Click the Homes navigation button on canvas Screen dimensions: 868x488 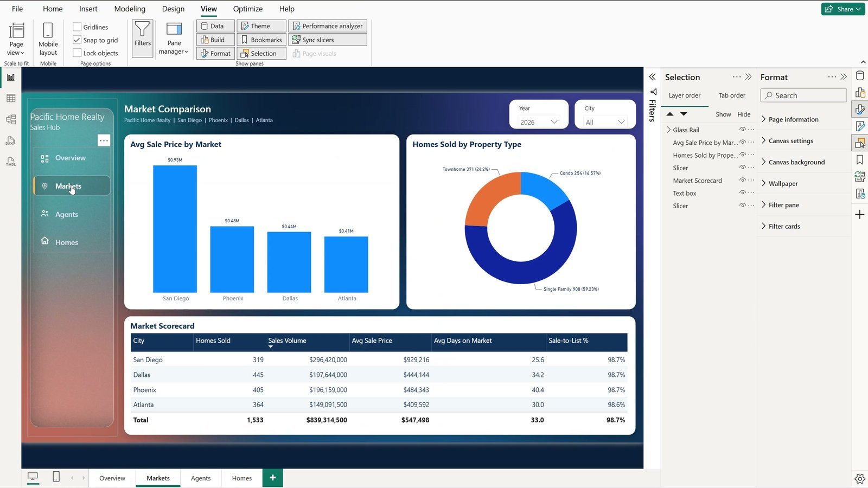coord(72,242)
